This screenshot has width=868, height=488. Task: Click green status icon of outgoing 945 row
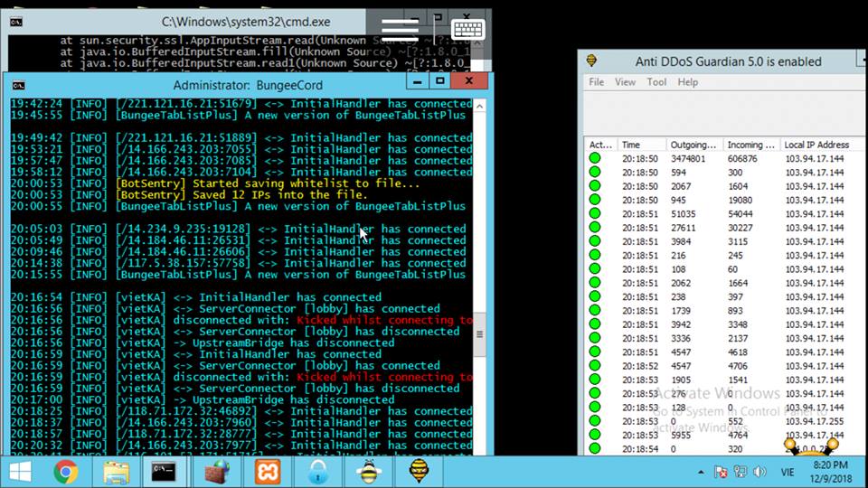coord(595,200)
